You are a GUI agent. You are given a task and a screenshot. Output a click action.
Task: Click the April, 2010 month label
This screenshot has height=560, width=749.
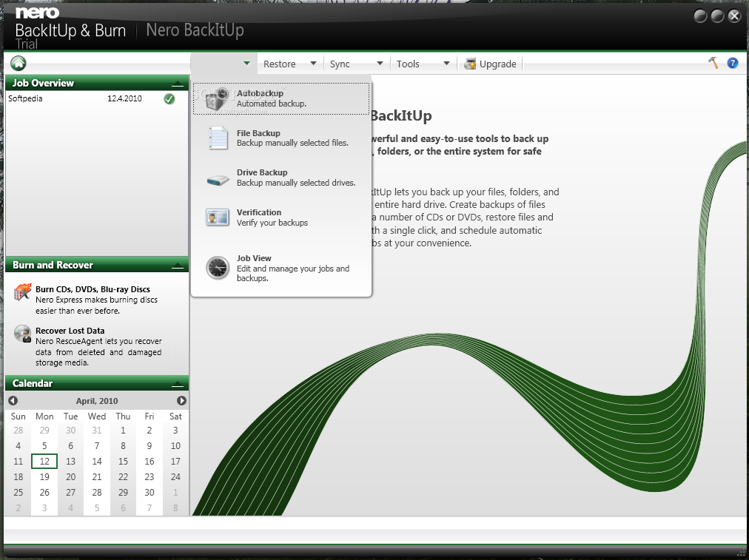[97, 401]
